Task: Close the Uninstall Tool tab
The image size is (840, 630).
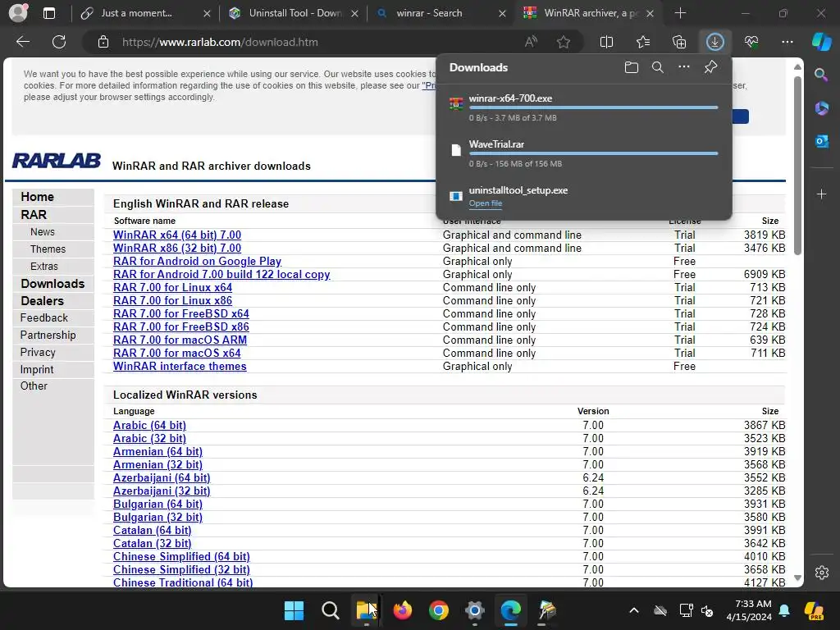Action: click(x=354, y=14)
